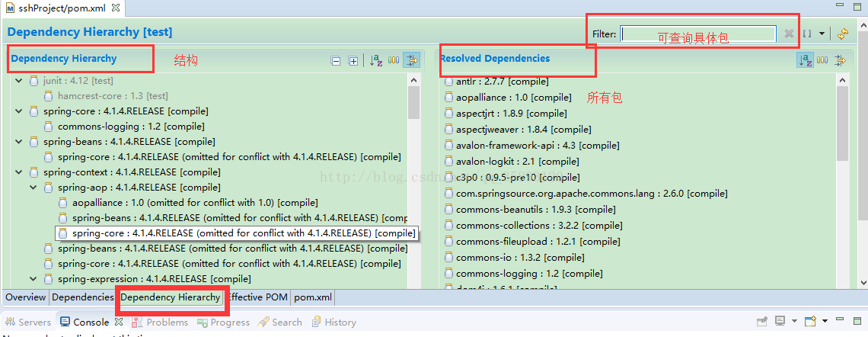Toggle Show GroupId in Resolved Dependencies panel

point(822,60)
